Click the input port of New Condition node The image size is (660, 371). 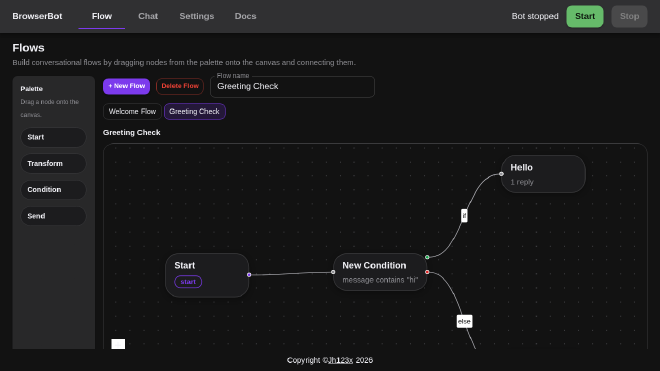click(333, 272)
